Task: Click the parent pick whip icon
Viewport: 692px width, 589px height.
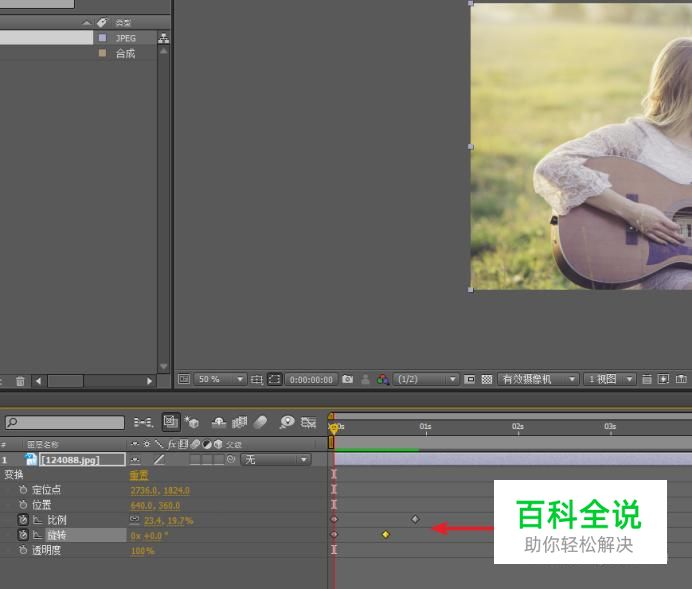Action: click(231, 460)
